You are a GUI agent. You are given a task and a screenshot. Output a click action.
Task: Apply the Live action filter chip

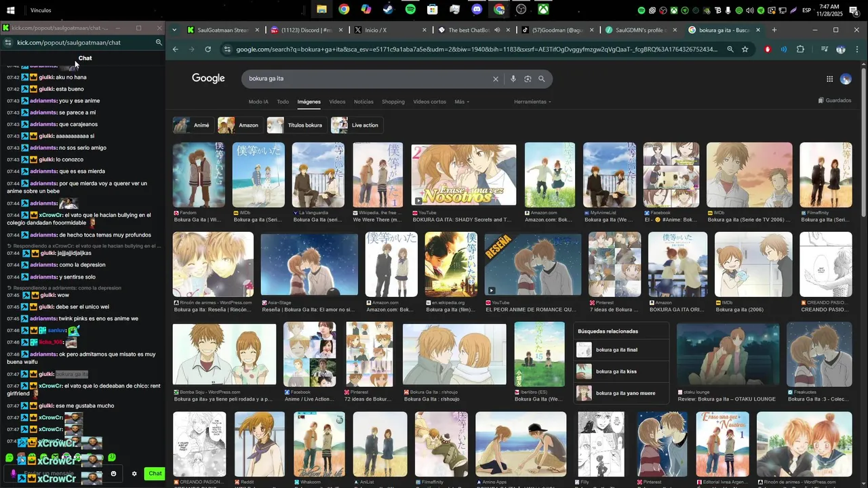pyautogui.click(x=356, y=125)
